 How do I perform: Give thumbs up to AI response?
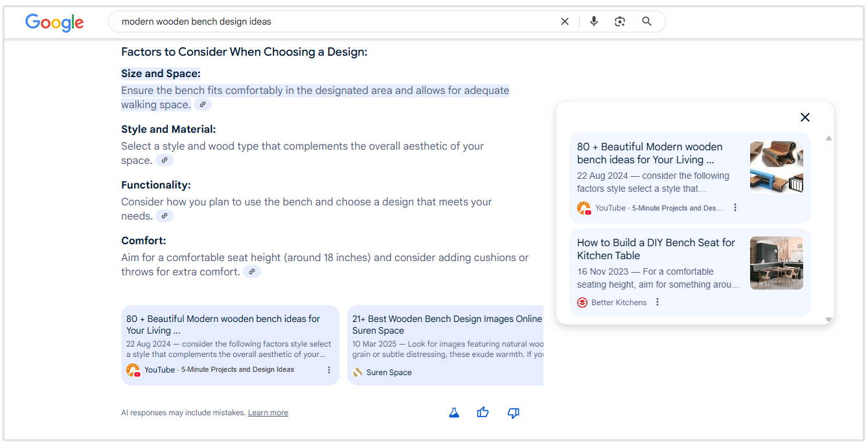(483, 413)
